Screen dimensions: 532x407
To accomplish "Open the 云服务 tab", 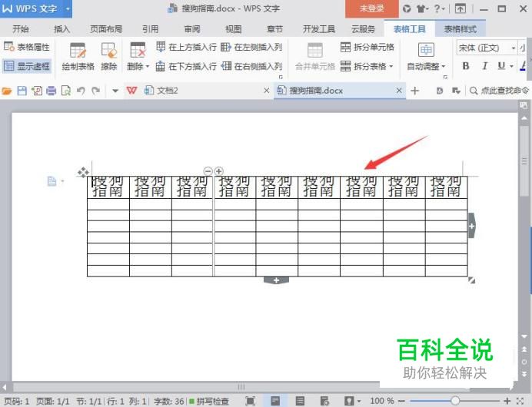I will [x=363, y=29].
